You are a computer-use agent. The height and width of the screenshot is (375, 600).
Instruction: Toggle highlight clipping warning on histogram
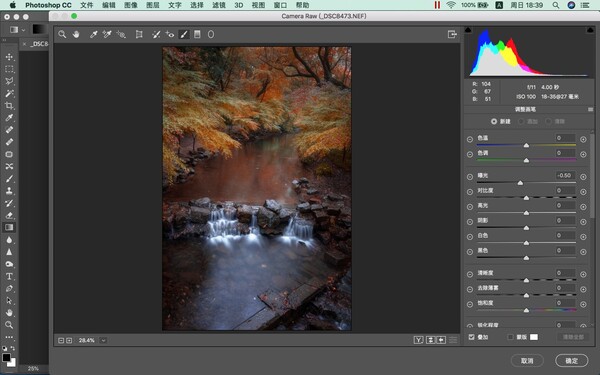(x=590, y=30)
